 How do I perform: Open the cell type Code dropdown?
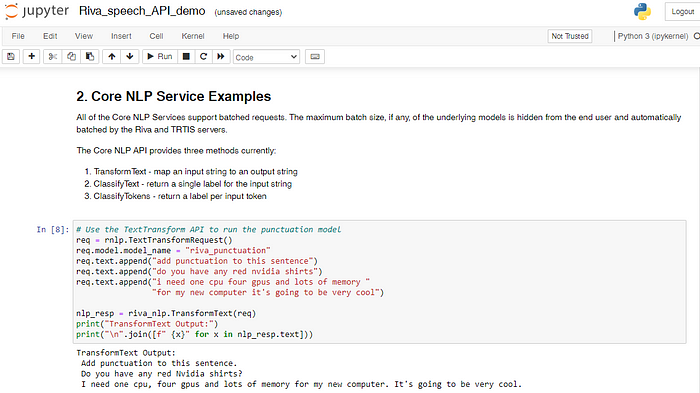[266, 57]
